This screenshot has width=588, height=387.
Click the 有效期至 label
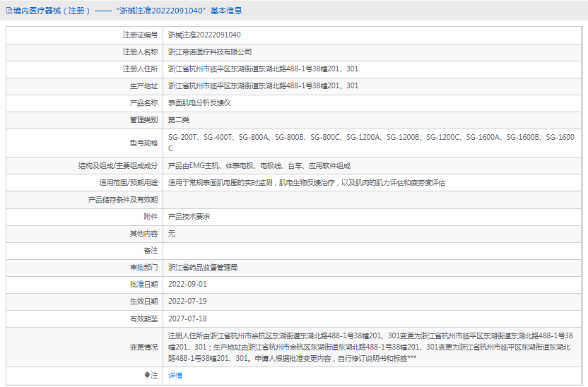pos(144,318)
